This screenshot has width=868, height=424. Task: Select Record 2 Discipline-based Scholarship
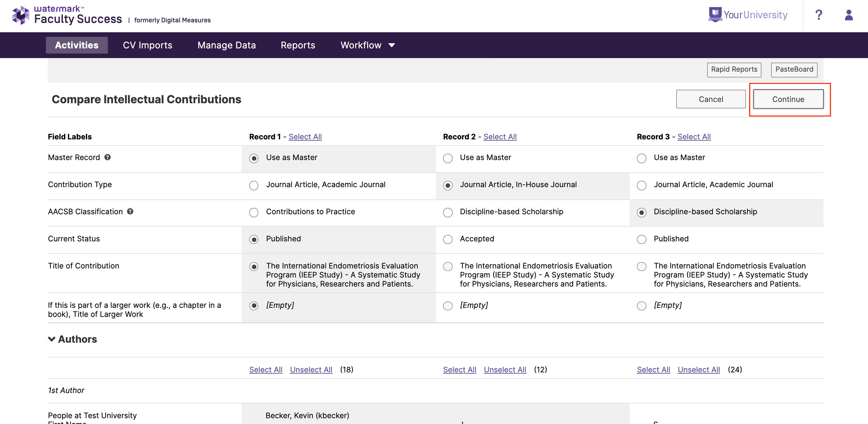tap(448, 213)
